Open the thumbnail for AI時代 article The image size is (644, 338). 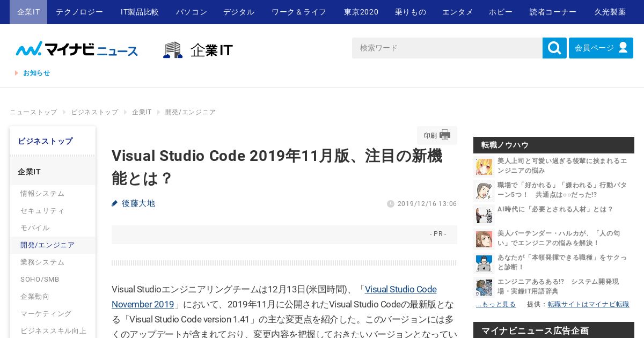click(x=484, y=215)
